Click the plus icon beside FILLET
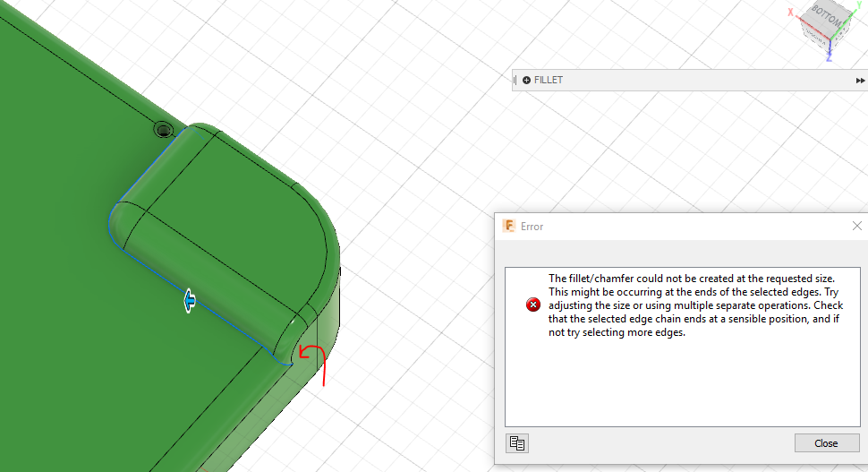Viewport: 868px width, 472px height. (526, 81)
